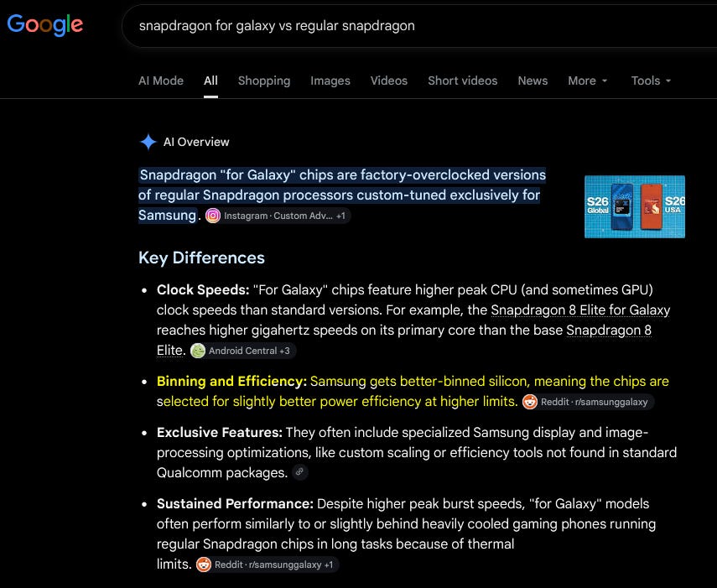Click Reddit icon beside Binning and Efficiency

pyautogui.click(x=530, y=402)
